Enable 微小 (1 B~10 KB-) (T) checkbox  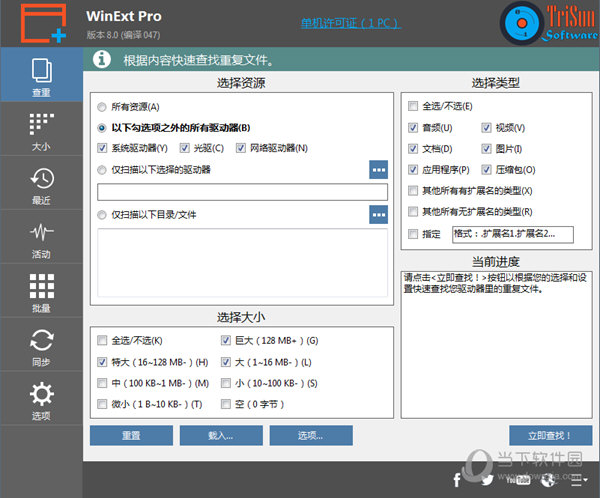point(102,404)
